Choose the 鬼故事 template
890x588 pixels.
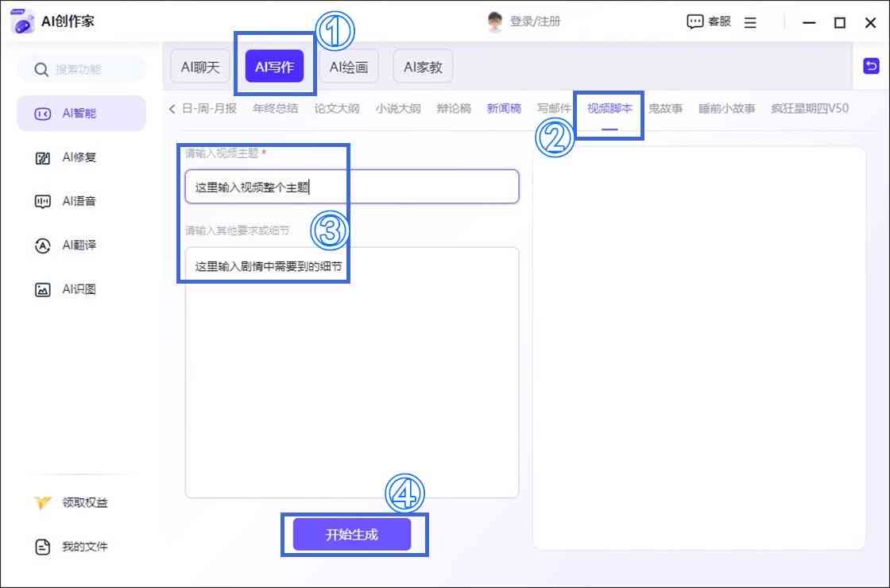[665, 108]
